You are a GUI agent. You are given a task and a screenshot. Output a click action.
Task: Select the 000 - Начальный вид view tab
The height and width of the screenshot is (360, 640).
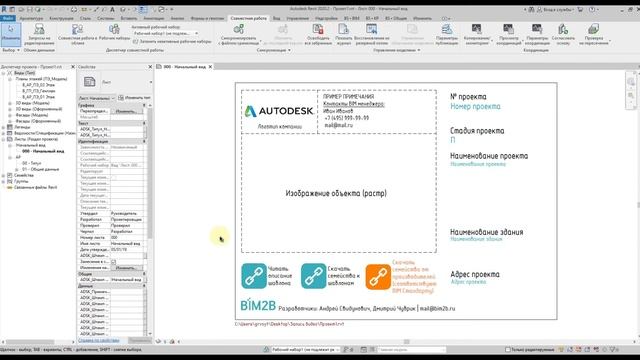(x=184, y=67)
